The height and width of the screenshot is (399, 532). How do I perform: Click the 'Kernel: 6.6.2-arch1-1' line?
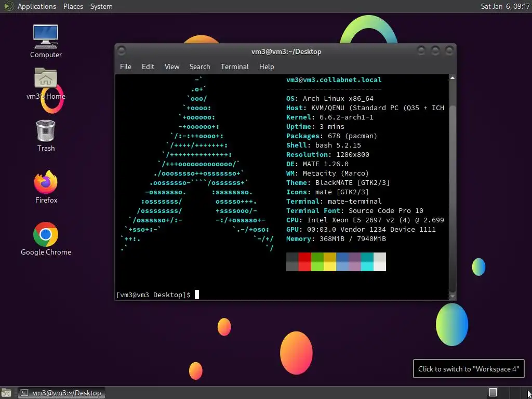click(x=330, y=117)
